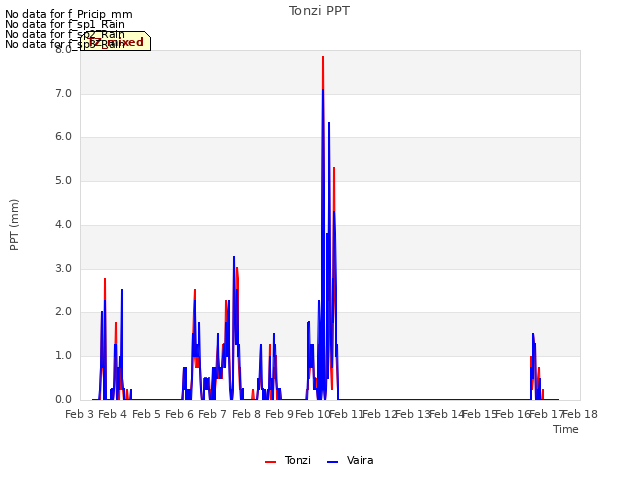The height and width of the screenshot is (480, 640).
Task: Click the Feb 8 x-axis tick
Action: (246, 415)
